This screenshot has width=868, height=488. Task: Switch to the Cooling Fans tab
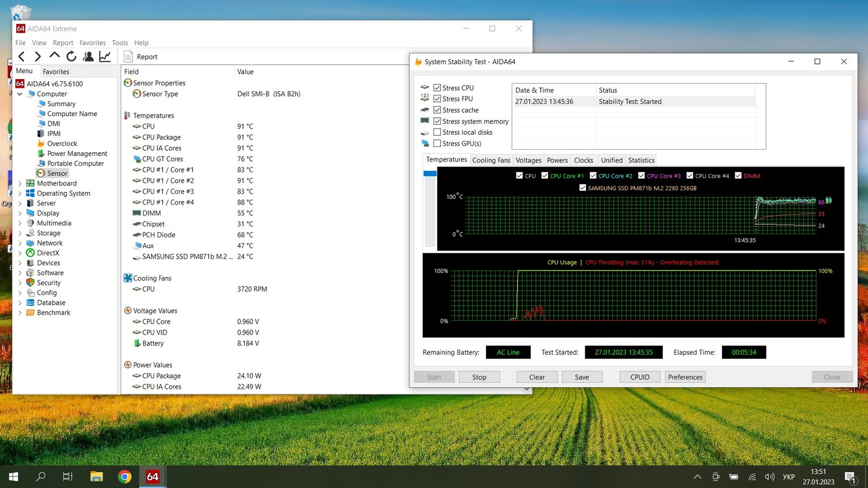(491, 160)
